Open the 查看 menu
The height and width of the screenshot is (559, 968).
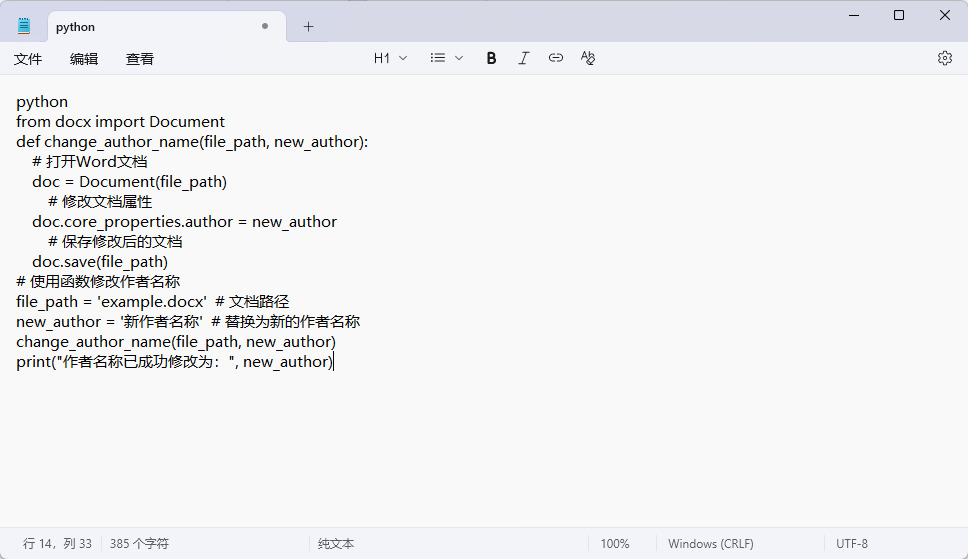coord(140,59)
